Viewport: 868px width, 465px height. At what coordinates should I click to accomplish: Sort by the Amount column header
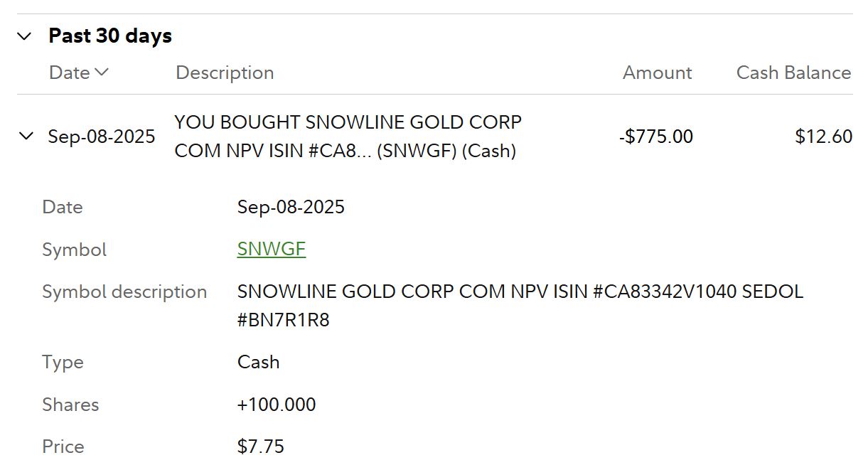coord(657,73)
